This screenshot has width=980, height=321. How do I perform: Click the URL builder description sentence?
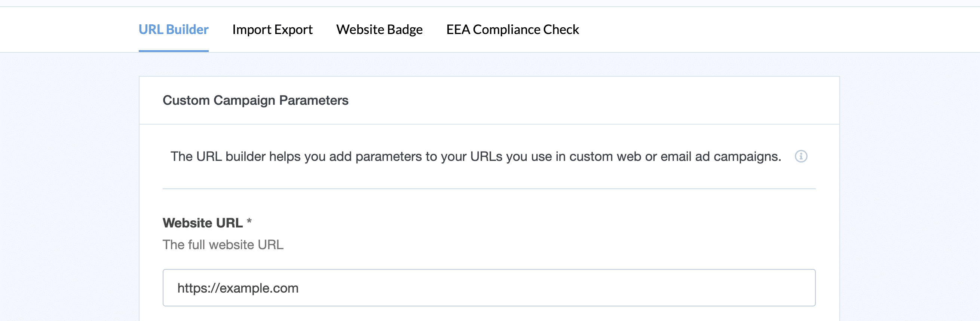click(475, 156)
